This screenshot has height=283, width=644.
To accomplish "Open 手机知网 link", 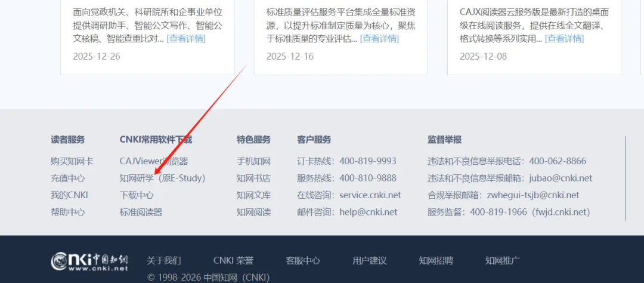I will (253, 161).
